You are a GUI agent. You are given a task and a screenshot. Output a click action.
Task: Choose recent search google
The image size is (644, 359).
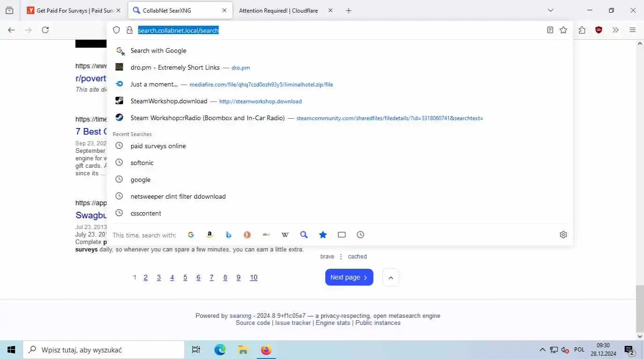339,179
